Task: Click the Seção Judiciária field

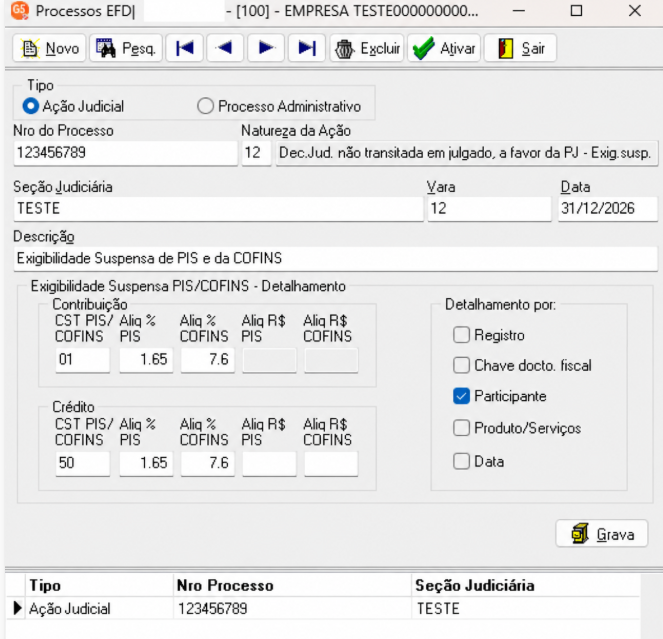Action: [x=219, y=208]
